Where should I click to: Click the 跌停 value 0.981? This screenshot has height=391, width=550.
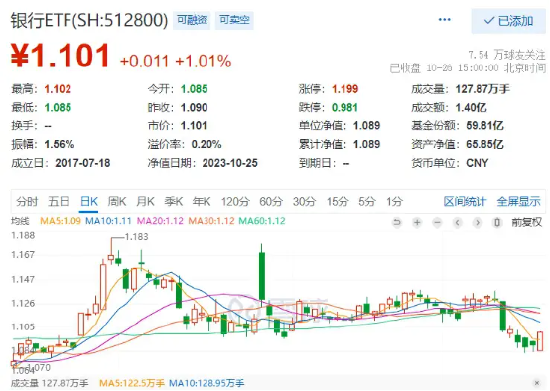[345, 107]
